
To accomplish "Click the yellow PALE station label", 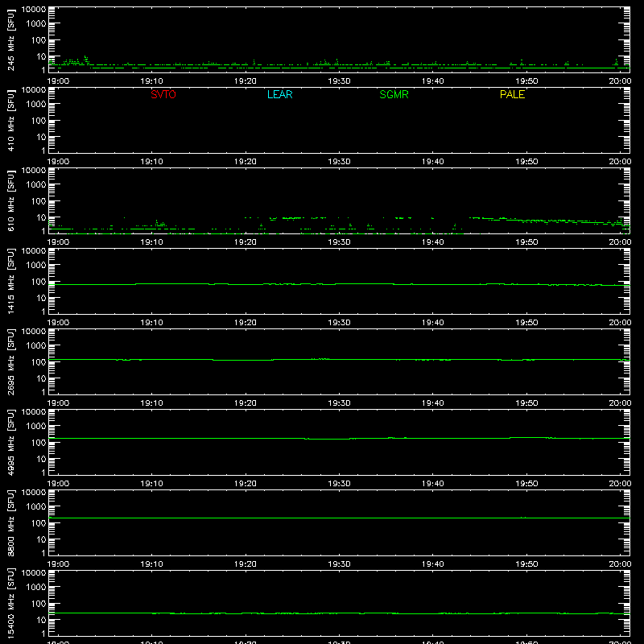I will tap(512, 94).
